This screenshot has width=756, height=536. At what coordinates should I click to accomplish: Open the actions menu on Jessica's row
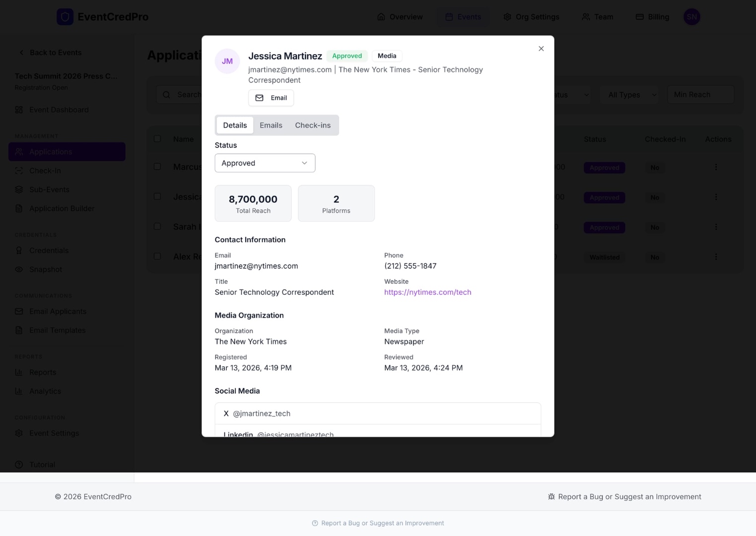click(716, 197)
